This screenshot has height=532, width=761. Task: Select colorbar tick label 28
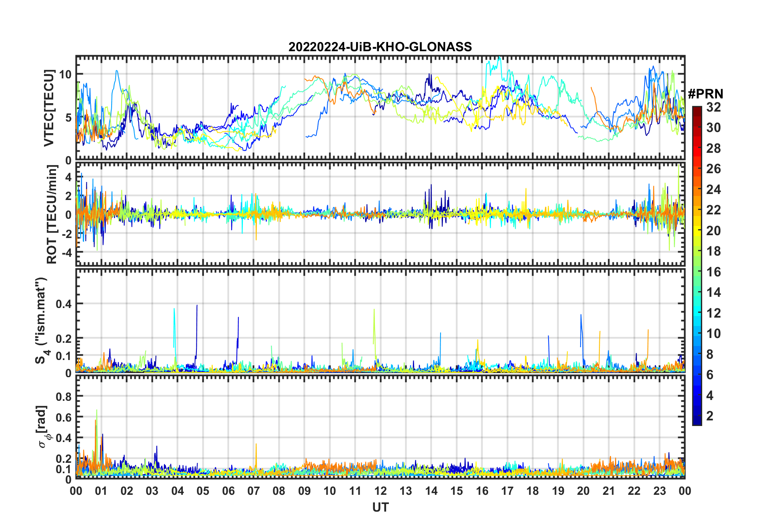pyautogui.click(x=713, y=148)
